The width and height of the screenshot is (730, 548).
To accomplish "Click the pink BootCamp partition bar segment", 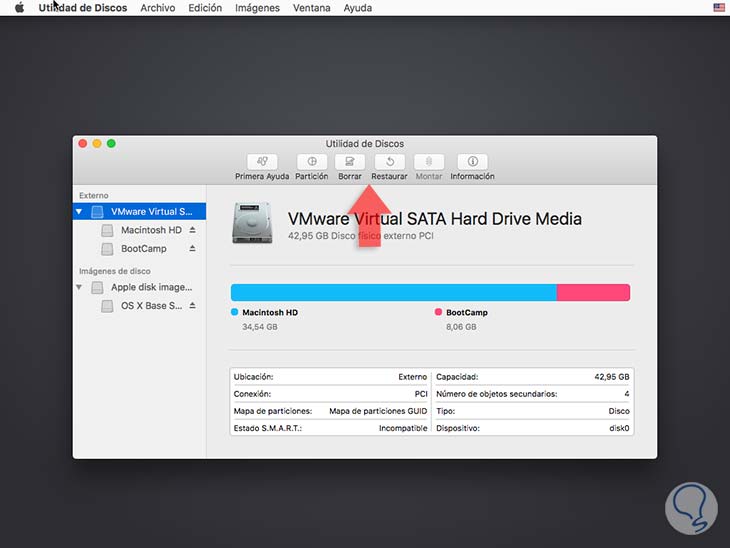I will coord(593,292).
